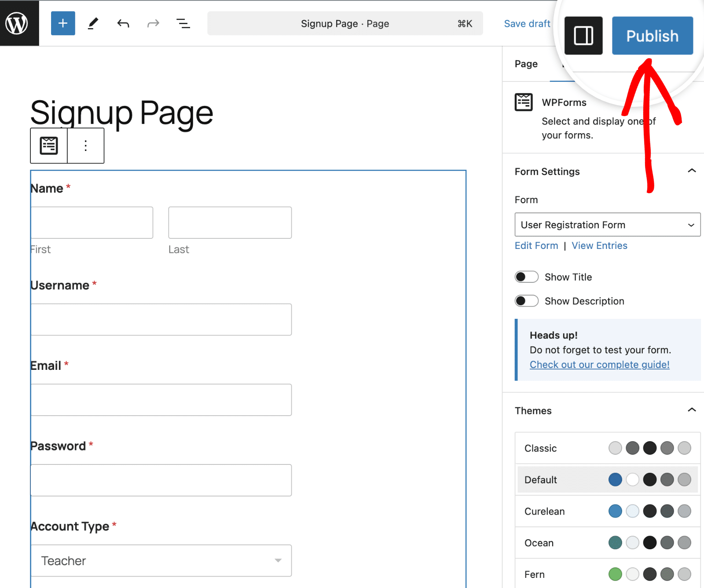This screenshot has height=588, width=704.
Task: Click the WordPress logo icon
Action: tap(17, 23)
